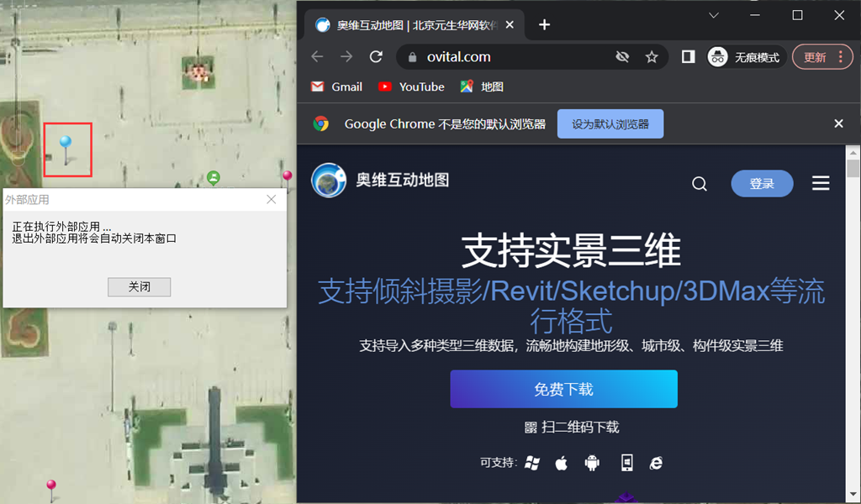Click the Android platform icon
Viewport: 861px width, 504px height.
[593, 463]
